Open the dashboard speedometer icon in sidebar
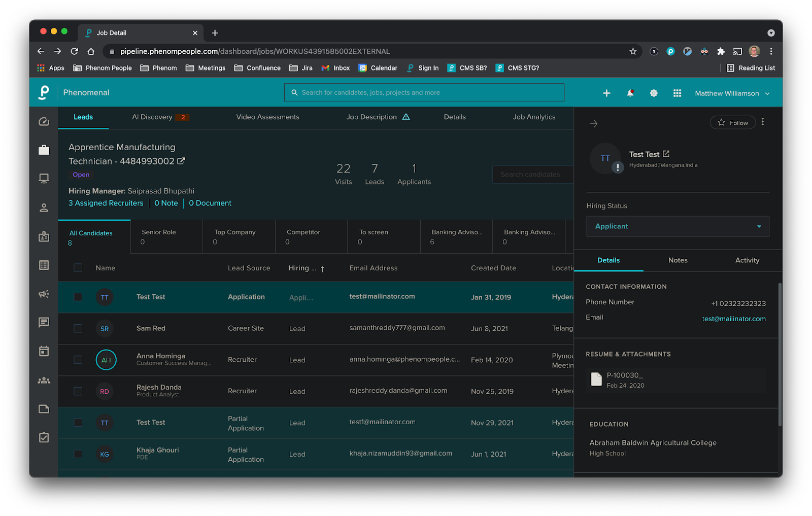The width and height of the screenshot is (812, 516). tap(44, 121)
